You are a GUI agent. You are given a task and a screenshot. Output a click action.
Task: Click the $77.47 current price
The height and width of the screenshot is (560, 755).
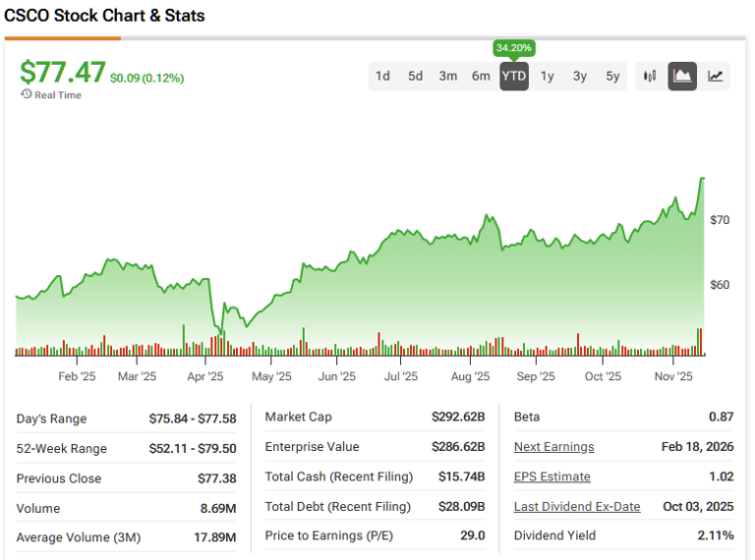tap(62, 73)
